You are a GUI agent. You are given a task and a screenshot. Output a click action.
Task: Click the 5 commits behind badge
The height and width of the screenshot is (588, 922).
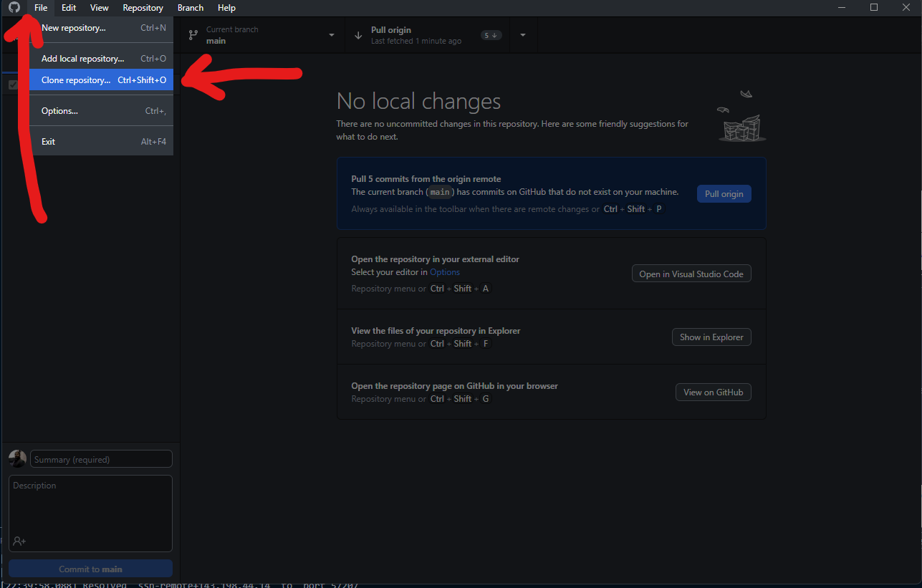491,35
